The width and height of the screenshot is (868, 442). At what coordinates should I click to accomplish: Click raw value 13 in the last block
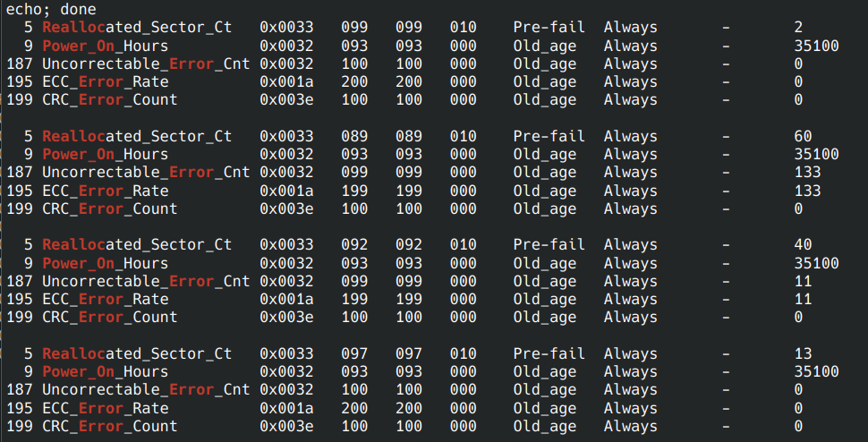click(x=803, y=353)
